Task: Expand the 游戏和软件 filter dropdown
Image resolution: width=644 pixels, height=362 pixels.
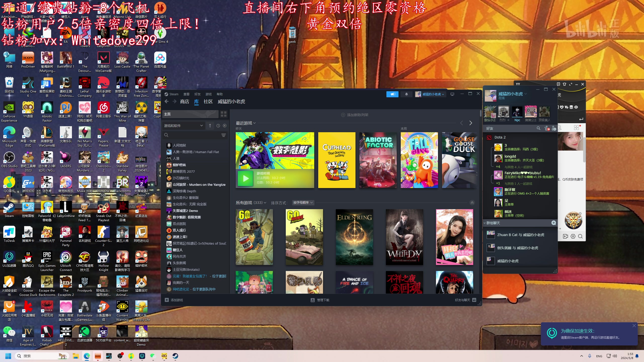Action: (183, 126)
